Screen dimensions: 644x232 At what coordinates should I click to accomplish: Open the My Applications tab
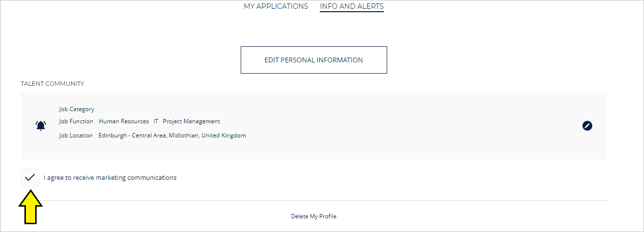click(x=276, y=6)
